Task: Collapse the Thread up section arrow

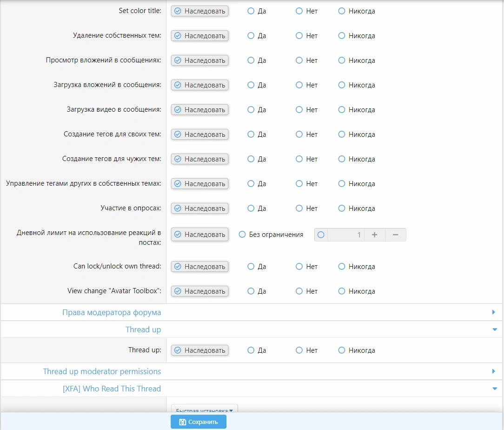Action: (494, 329)
